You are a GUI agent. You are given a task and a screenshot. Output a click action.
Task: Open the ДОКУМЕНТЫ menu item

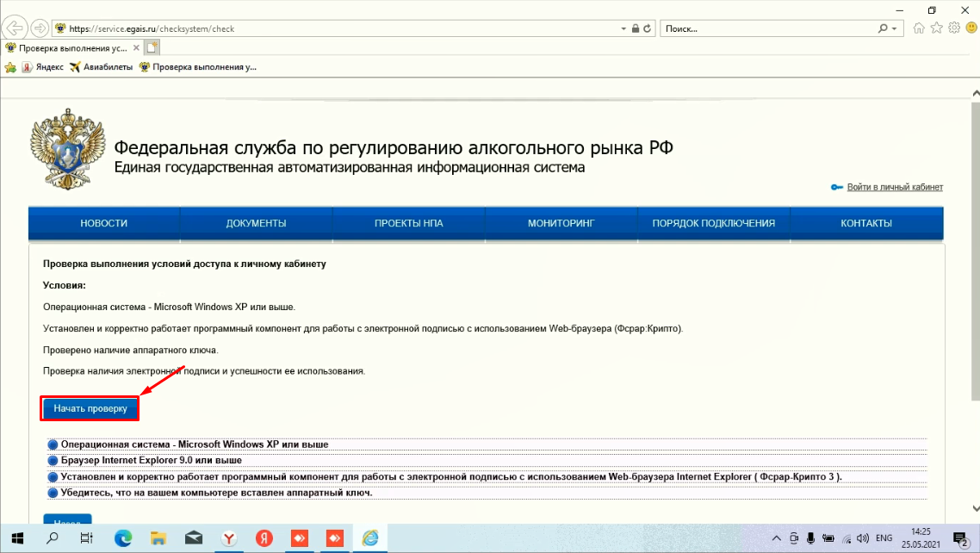[x=257, y=223]
